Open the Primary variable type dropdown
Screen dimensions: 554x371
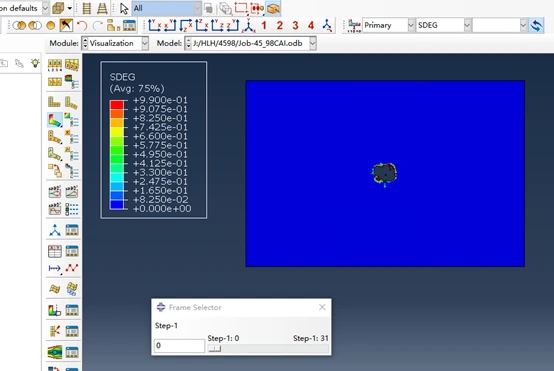[389, 25]
